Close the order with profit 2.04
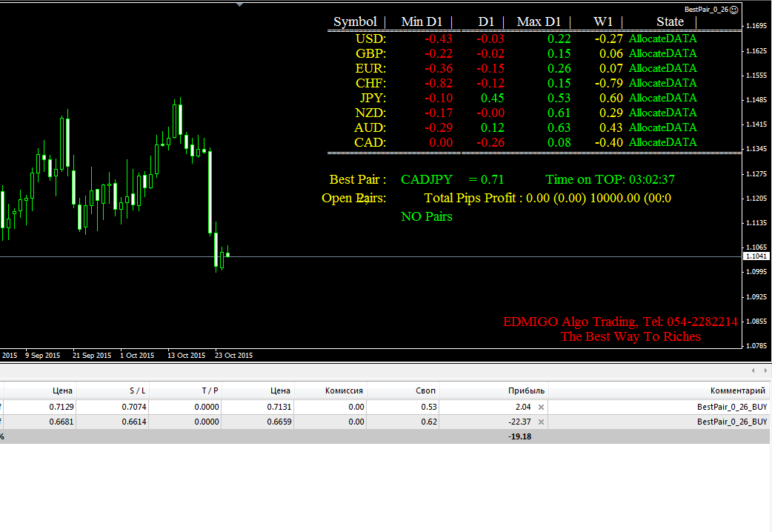The width and height of the screenshot is (772, 532). [x=541, y=408]
